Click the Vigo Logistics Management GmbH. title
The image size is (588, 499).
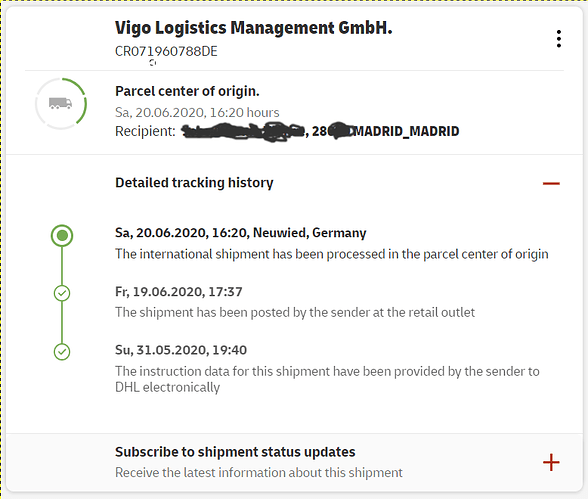pyautogui.click(x=254, y=28)
